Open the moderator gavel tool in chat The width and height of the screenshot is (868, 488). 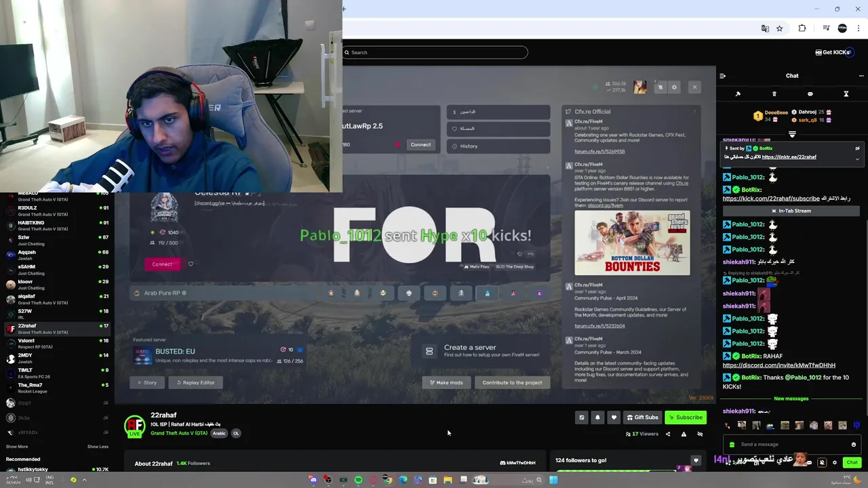pos(738,94)
